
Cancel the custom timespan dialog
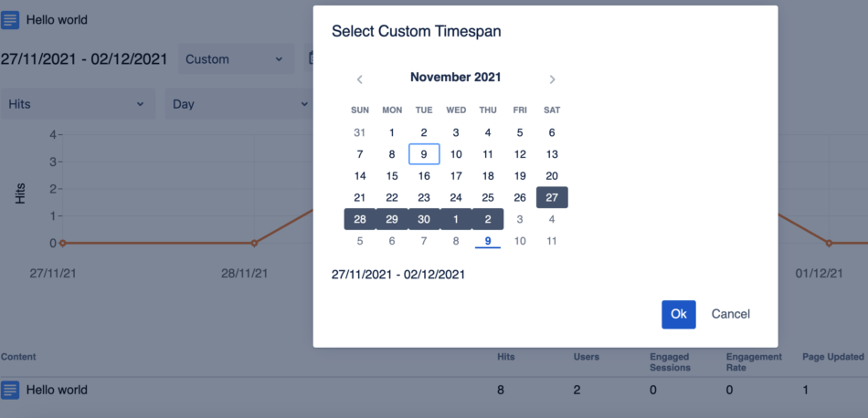731,314
